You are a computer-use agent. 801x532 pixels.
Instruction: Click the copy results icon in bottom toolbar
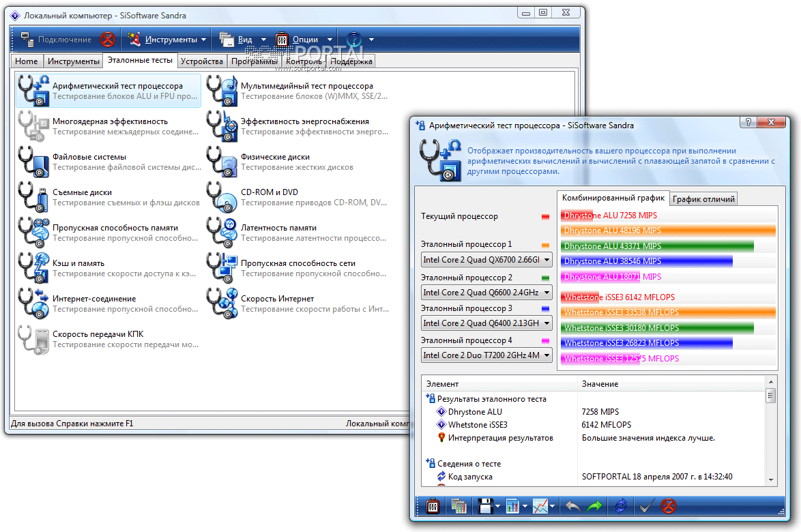pos(458,506)
